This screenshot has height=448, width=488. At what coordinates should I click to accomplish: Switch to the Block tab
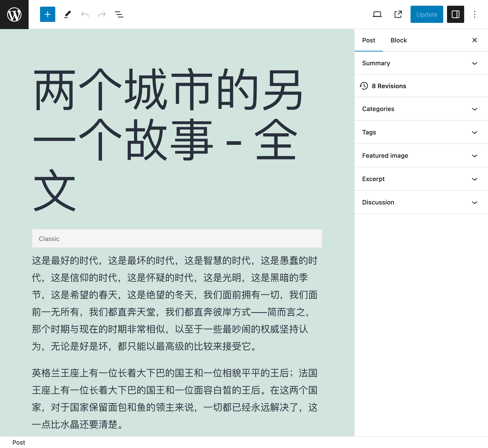pyautogui.click(x=399, y=40)
